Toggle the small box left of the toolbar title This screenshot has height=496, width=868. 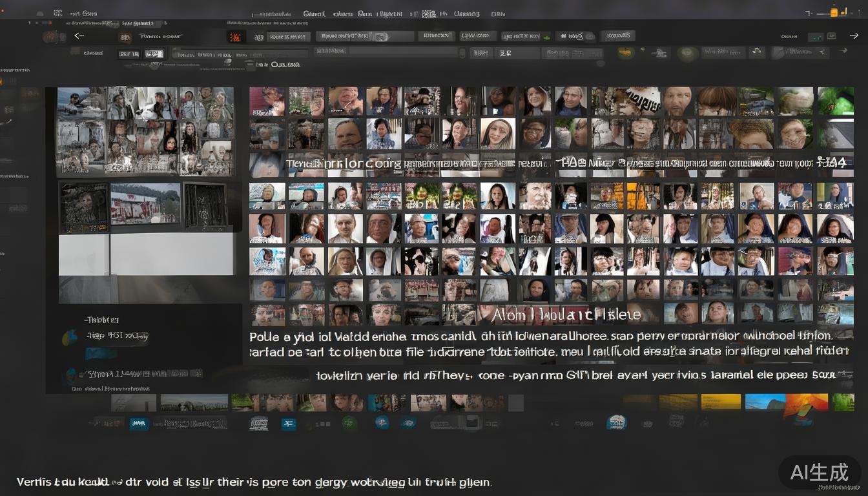click(125, 37)
